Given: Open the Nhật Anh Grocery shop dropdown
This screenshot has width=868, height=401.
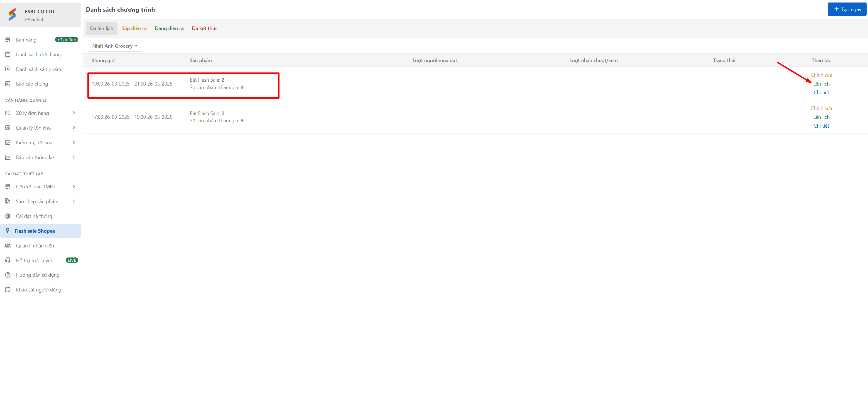Looking at the screenshot, I should pyautogui.click(x=115, y=46).
